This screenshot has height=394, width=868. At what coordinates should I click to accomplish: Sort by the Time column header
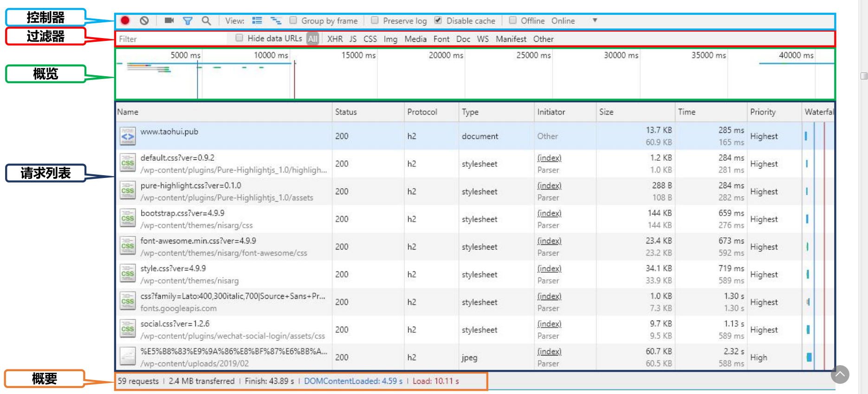711,112
